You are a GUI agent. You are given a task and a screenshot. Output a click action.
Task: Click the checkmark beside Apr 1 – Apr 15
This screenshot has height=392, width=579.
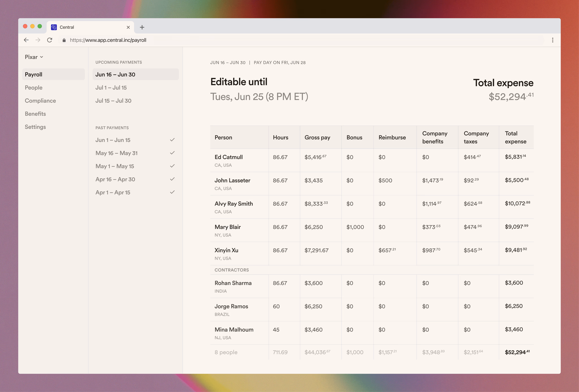click(x=172, y=192)
